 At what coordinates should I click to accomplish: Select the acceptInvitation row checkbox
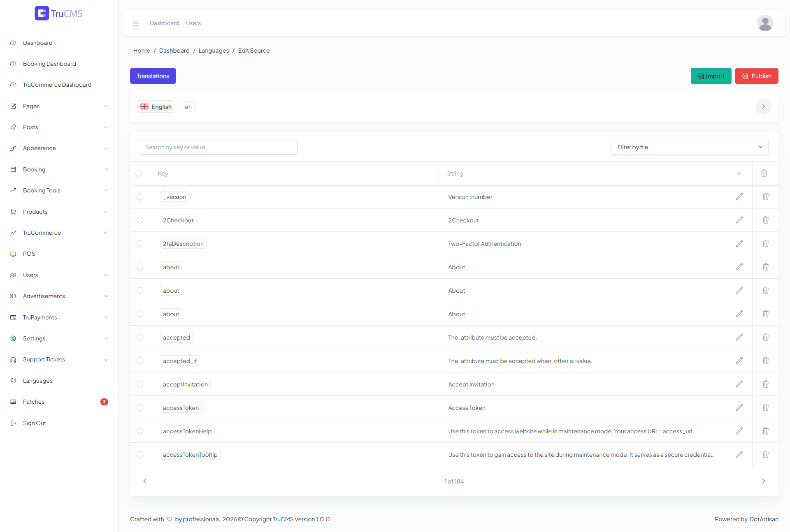pos(140,384)
